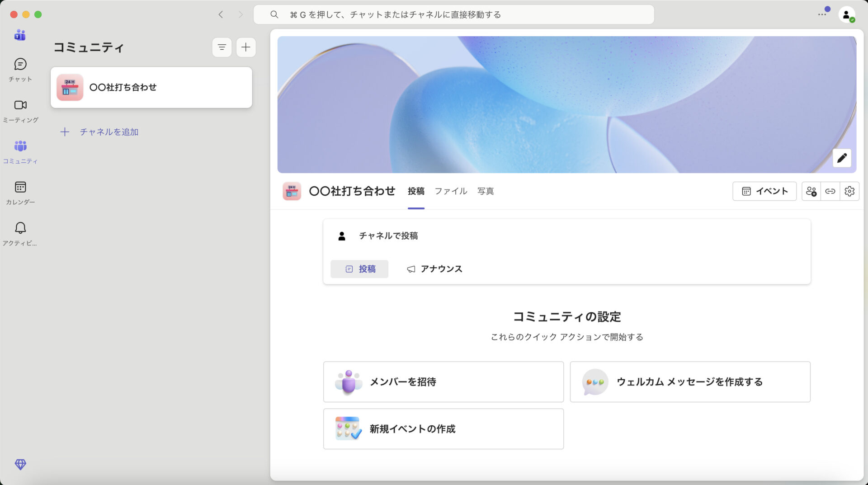This screenshot has height=485, width=868.
Task: Click the pencil icon to edit the banner
Action: [842, 158]
